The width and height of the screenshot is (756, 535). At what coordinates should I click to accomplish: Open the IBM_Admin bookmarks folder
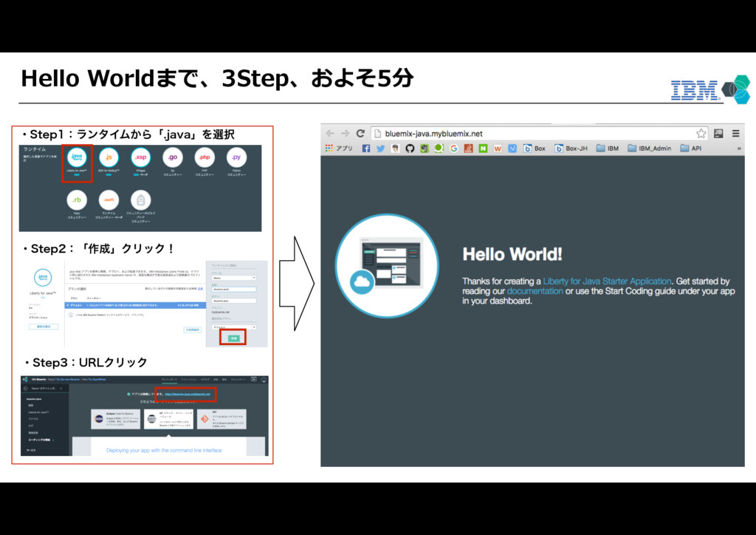649,148
